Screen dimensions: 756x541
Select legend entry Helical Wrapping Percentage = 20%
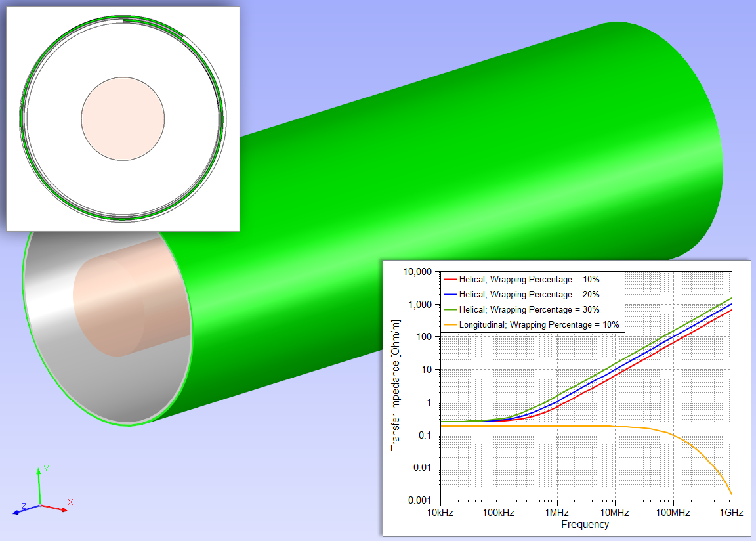(x=529, y=295)
